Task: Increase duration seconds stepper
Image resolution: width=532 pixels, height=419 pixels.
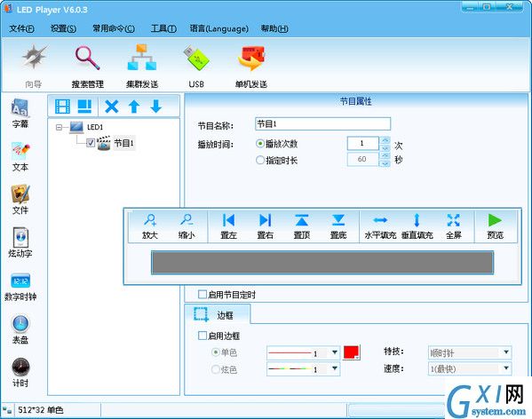Action: 385,155
